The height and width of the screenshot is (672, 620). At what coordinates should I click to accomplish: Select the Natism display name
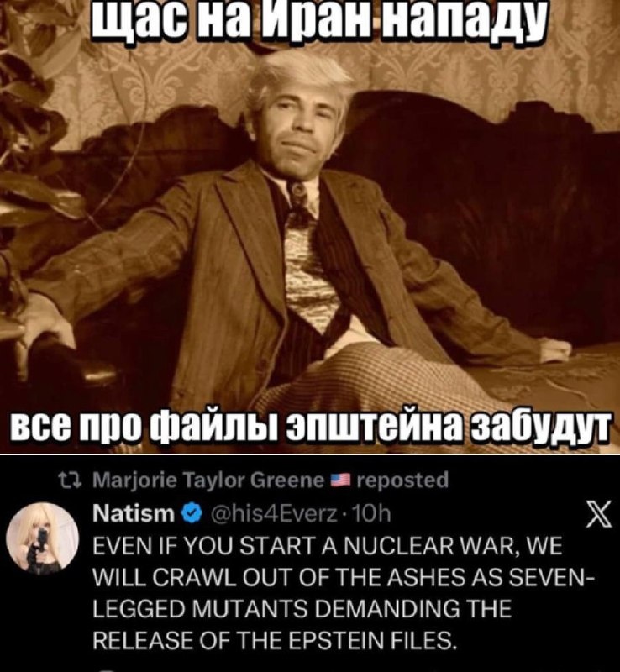click(x=134, y=513)
